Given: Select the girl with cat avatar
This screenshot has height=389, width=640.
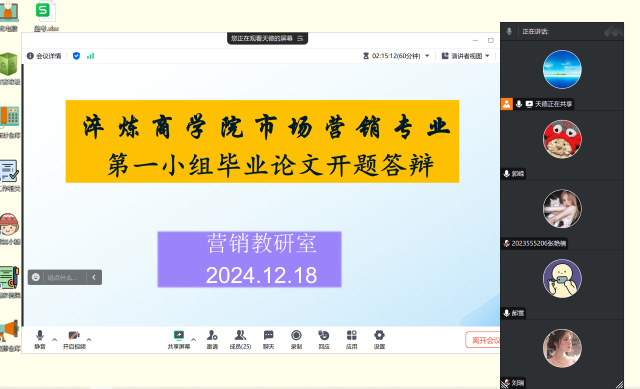Looking at the screenshot, I should tap(562, 209).
